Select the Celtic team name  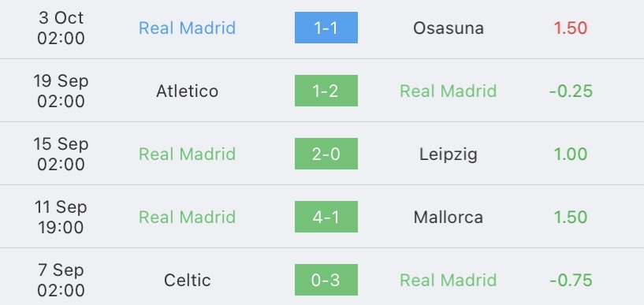188,280
